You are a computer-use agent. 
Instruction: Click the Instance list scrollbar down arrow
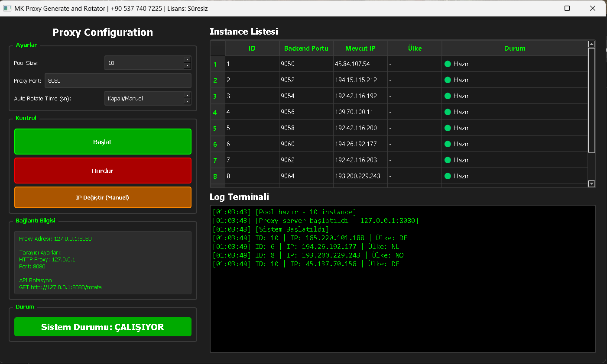click(x=592, y=184)
